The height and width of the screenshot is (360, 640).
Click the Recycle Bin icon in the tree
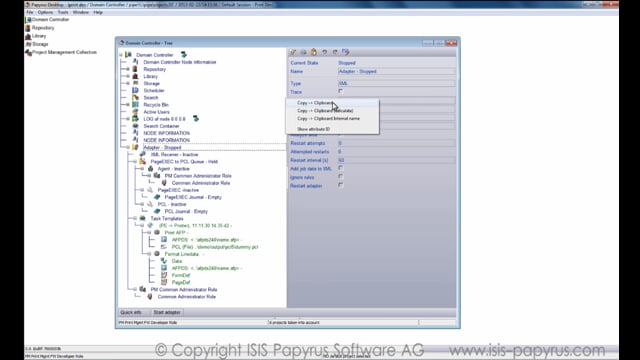(135, 104)
